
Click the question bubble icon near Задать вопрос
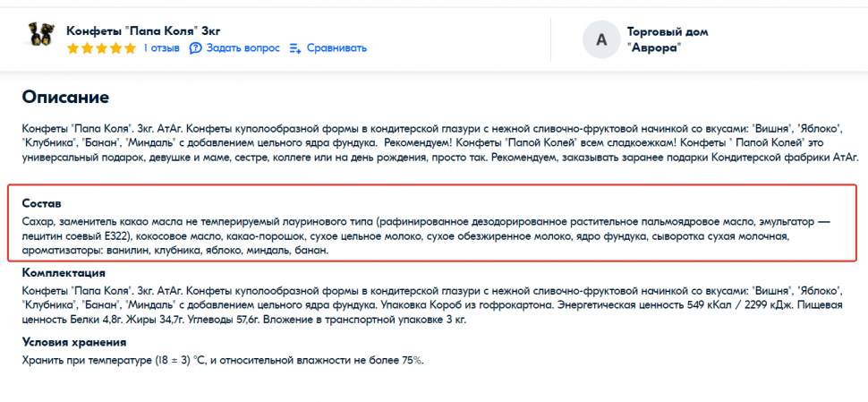[195, 48]
